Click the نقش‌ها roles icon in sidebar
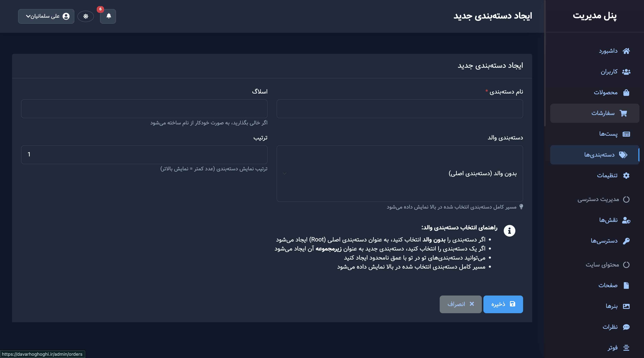Screen dimensions: 644x358 626,220
